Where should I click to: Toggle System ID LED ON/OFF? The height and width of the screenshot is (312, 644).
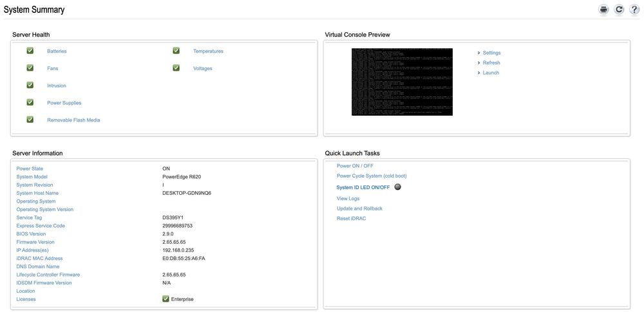363,187
